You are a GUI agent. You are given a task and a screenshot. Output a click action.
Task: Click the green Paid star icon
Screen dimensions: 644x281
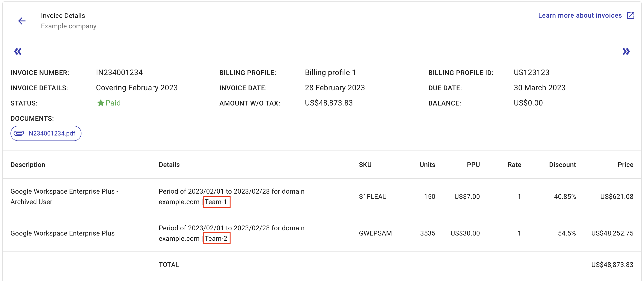[x=101, y=103]
